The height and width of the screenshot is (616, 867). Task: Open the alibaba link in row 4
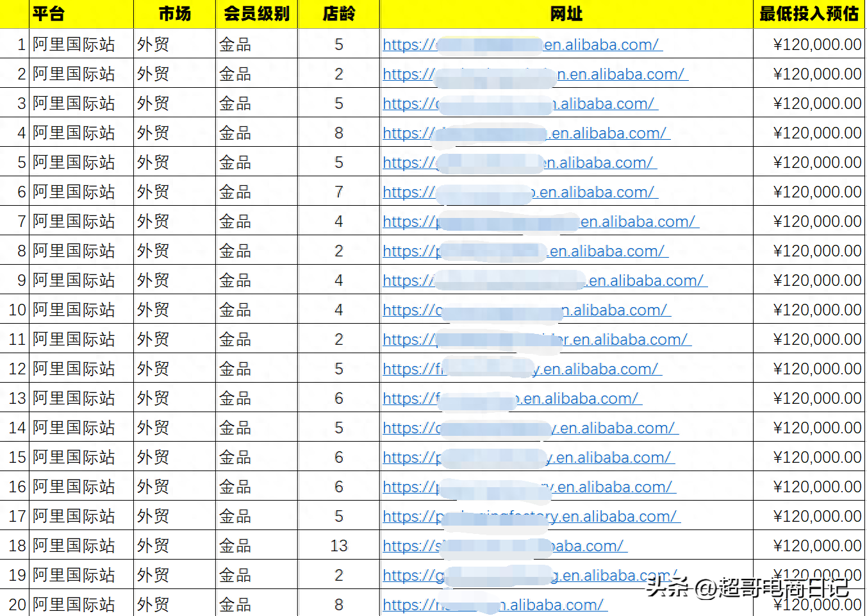point(526,133)
